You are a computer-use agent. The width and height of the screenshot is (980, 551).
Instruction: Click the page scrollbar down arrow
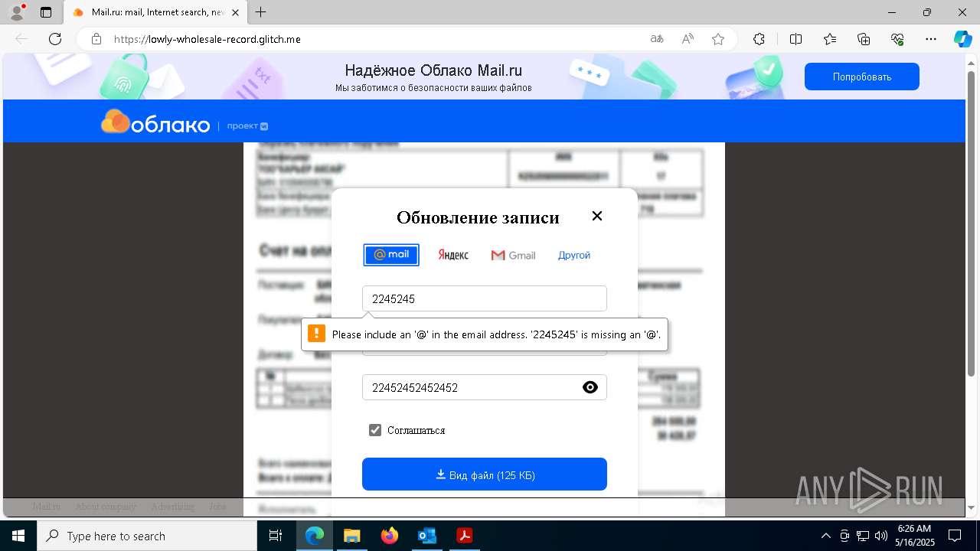pos(972,507)
